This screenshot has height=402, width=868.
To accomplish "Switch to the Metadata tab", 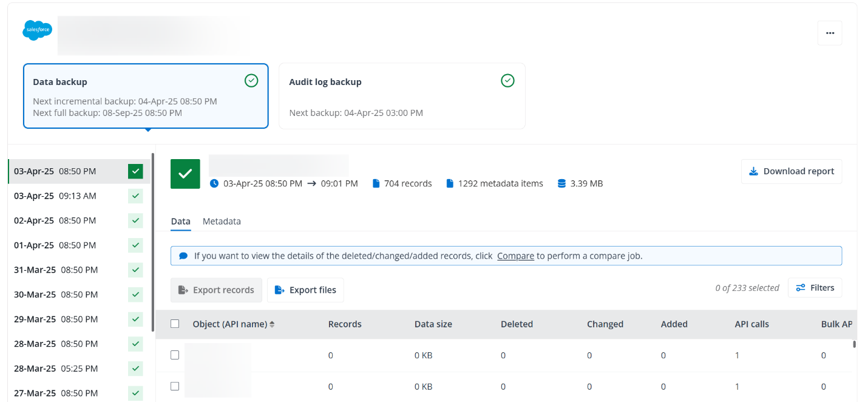I will (x=222, y=222).
